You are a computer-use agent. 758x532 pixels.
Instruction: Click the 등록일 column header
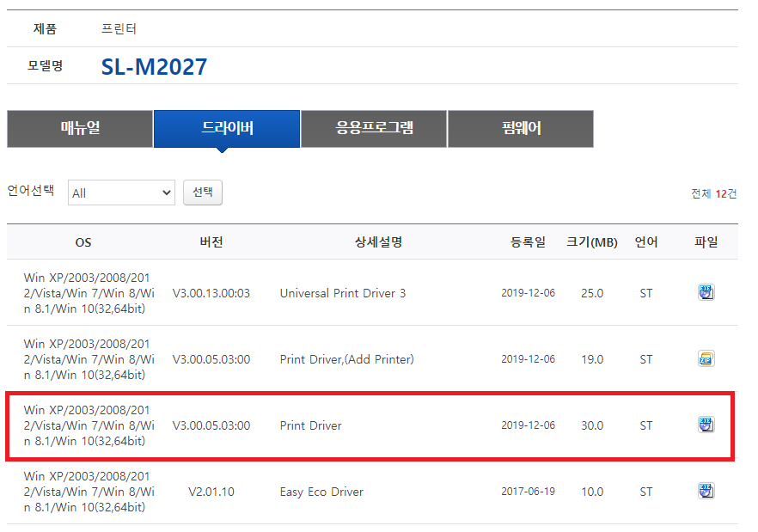(x=528, y=242)
